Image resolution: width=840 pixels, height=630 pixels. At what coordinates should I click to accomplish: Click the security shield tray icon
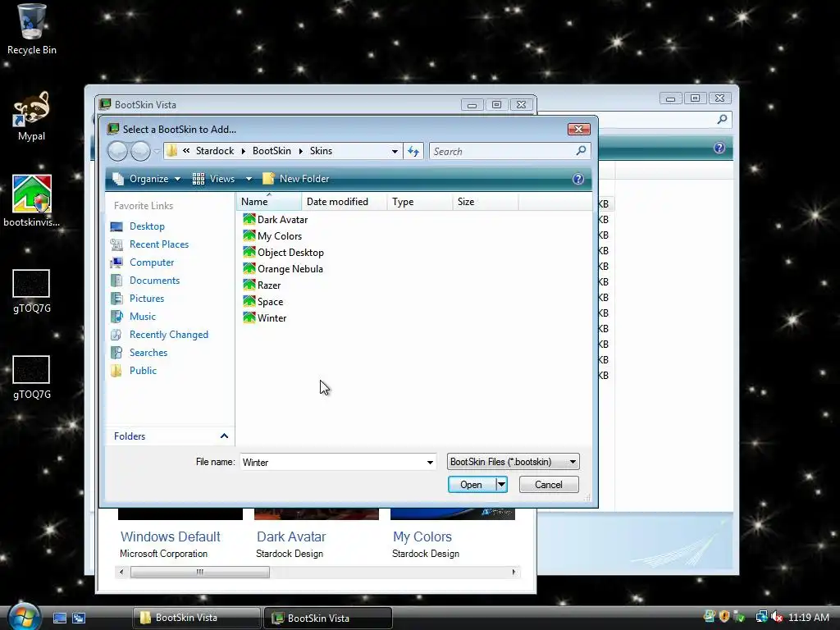click(724, 617)
